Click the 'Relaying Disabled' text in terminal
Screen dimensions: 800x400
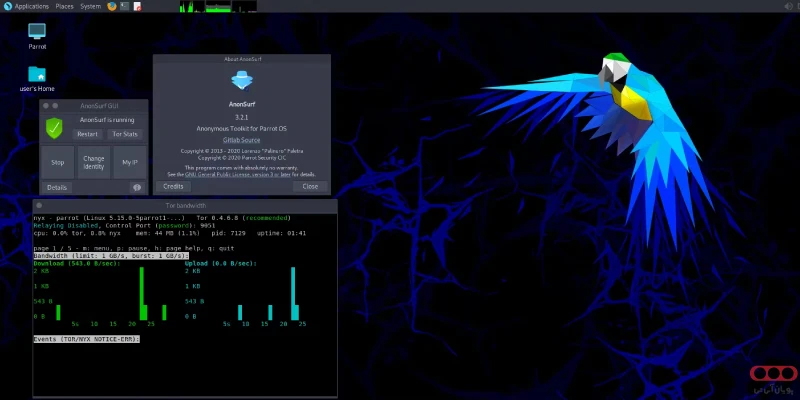[66, 226]
